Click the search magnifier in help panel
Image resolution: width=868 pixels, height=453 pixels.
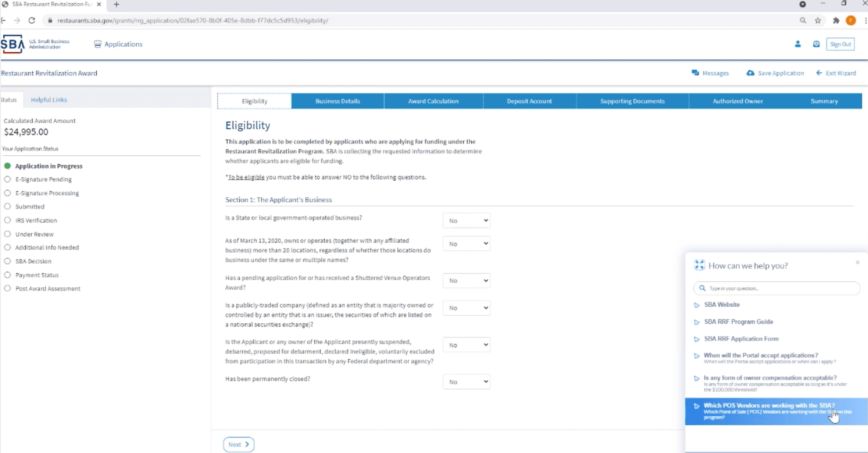(x=702, y=288)
